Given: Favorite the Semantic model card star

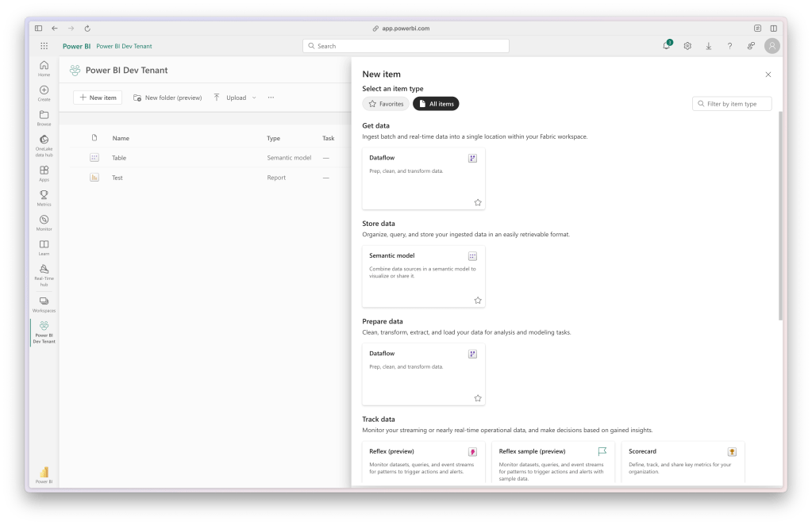Looking at the screenshot, I should [478, 301].
